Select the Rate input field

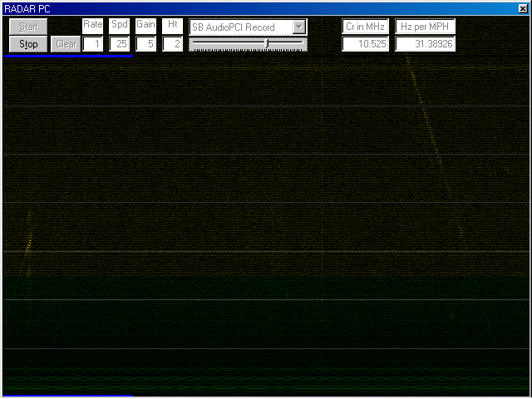(x=92, y=44)
